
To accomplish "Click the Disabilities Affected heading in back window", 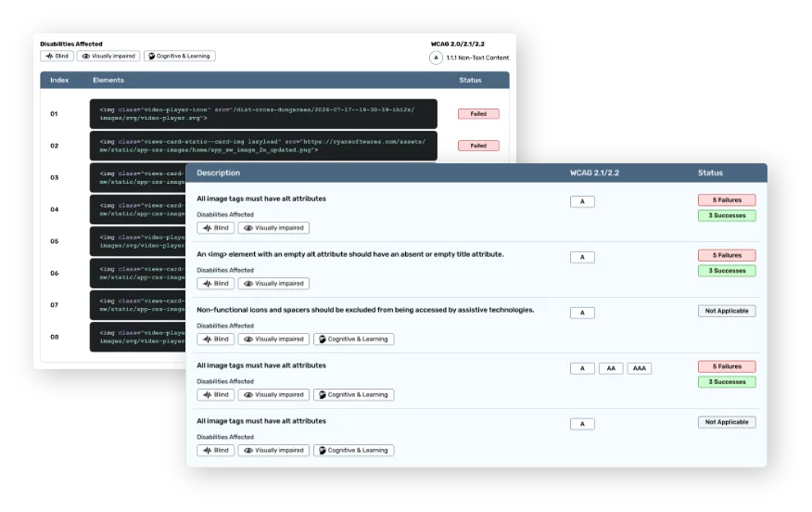I will (x=71, y=44).
